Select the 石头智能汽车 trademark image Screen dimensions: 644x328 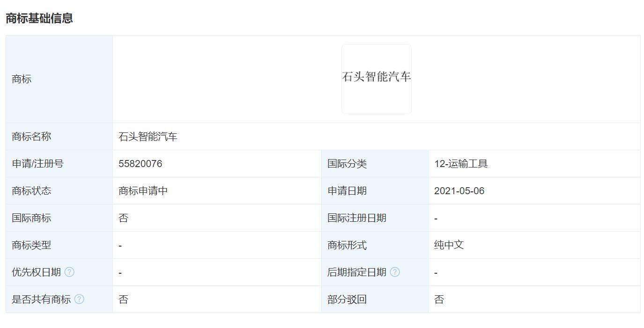376,79
